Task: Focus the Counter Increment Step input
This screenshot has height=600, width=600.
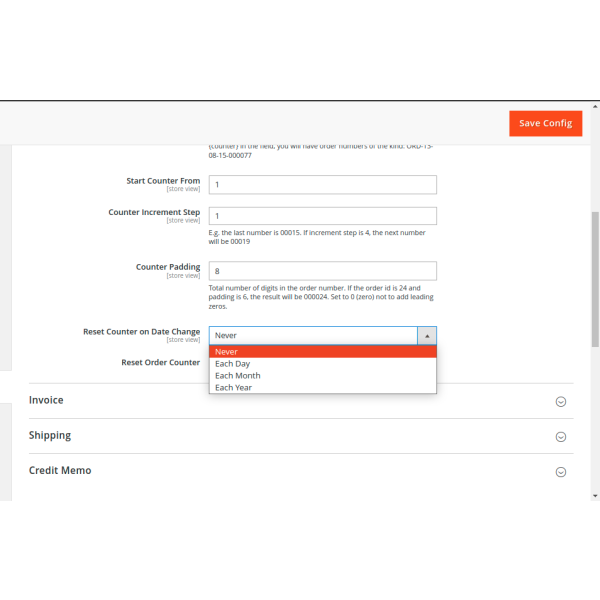Action: pos(322,216)
